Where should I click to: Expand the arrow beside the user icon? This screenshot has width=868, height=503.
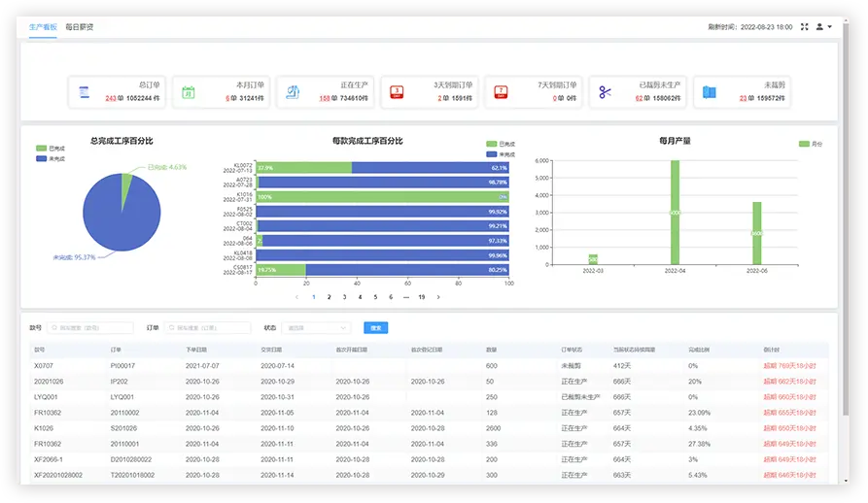coord(829,27)
